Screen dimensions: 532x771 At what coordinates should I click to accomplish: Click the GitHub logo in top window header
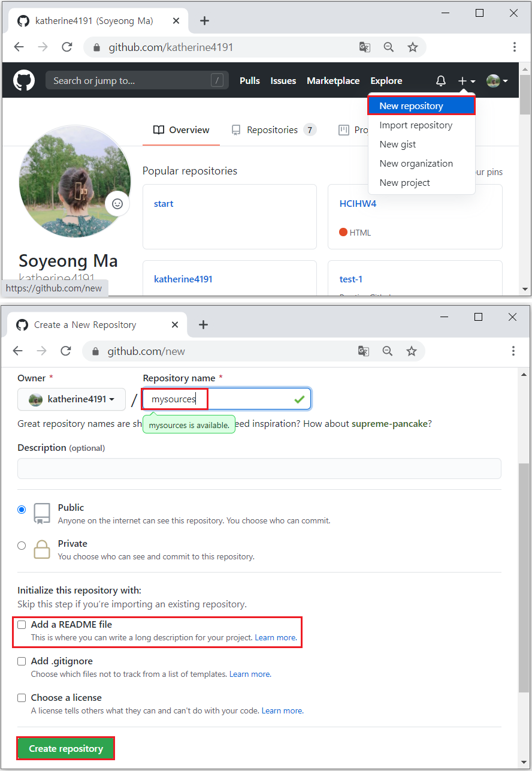[x=24, y=80]
